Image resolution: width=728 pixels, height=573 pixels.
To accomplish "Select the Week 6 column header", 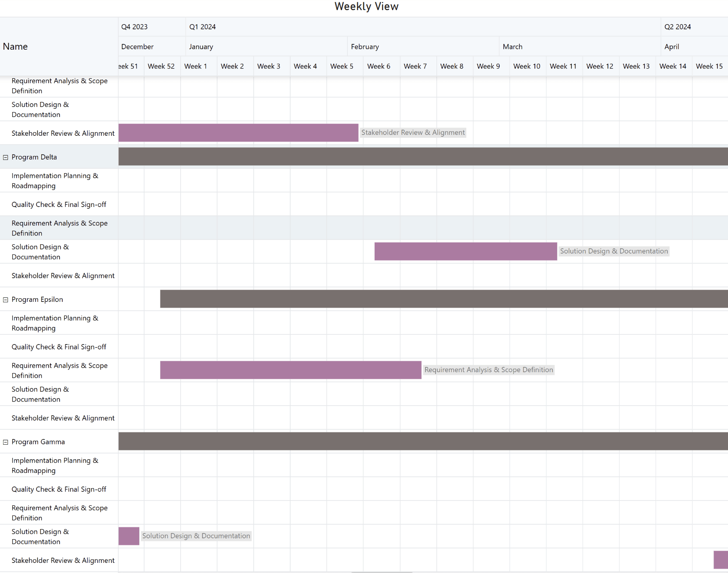I will pyautogui.click(x=378, y=66).
